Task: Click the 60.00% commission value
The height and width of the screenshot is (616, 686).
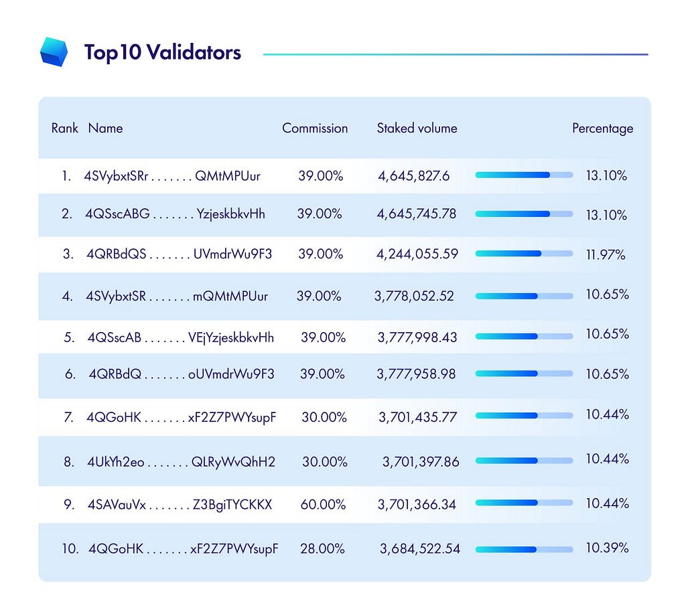Action: tap(323, 504)
